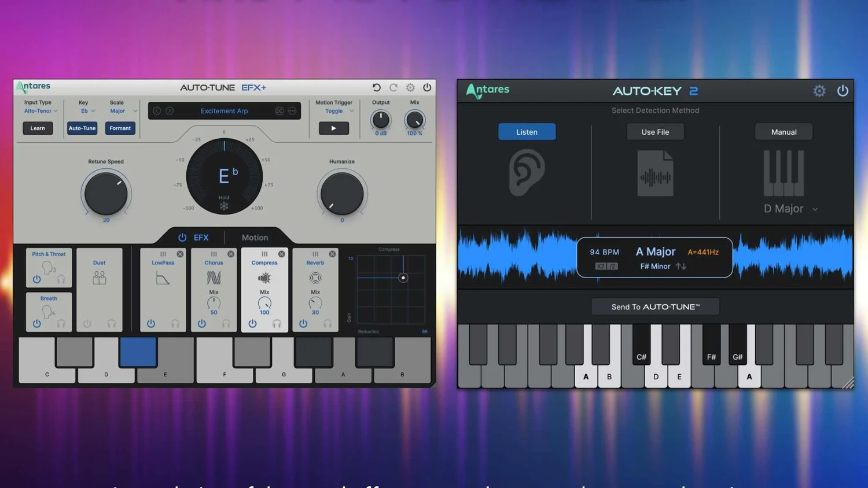The height and width of the screenshot is (488, 868).
Task: Turn the Humanize knob
Action: pos(341,194)
